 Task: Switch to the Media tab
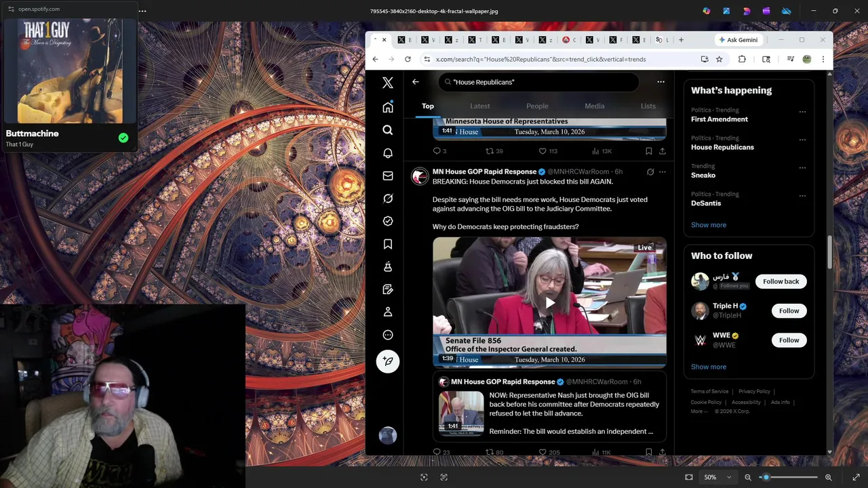coord(595,106)
